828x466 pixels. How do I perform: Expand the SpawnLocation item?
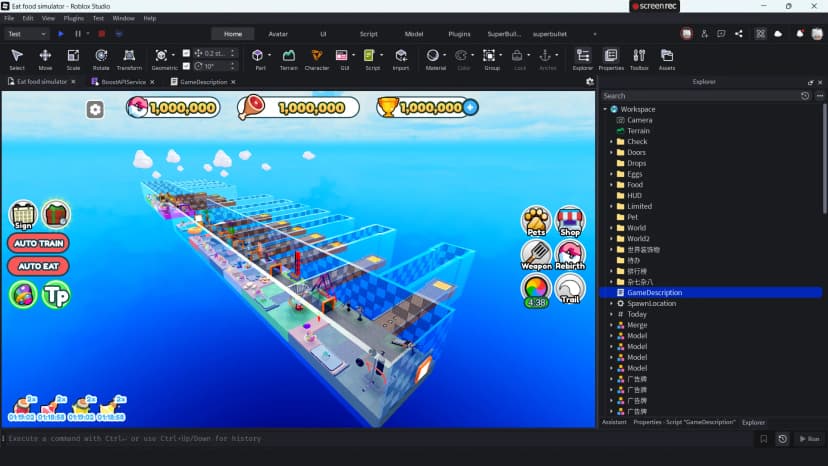[611, 303]
